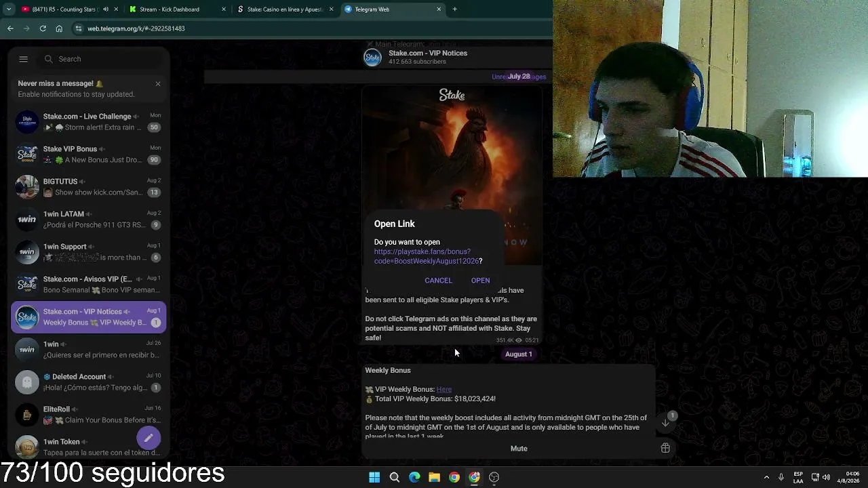Select Stake.com - VIP Notices chat avatar
This screenshot has height=488, width=868.
pos(27,317)
